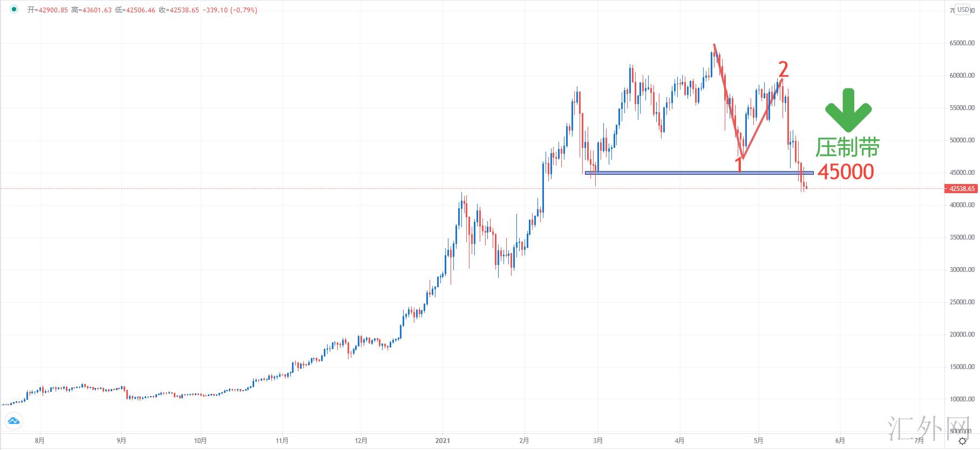
Task: Click the red number 1 annotation
Action: [x=739, y=165]
